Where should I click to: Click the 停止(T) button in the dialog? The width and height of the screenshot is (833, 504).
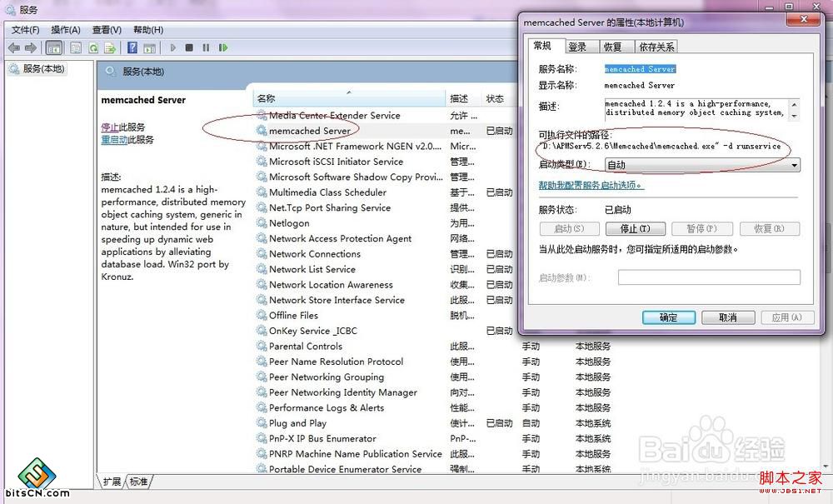(636, 229)
